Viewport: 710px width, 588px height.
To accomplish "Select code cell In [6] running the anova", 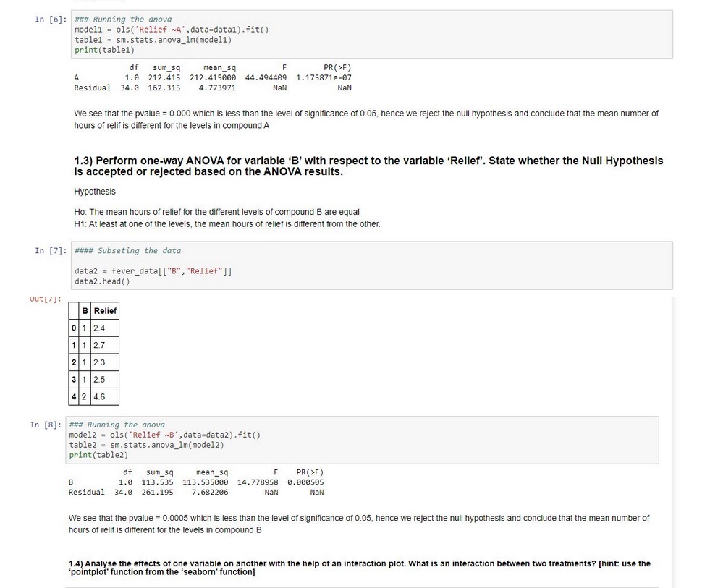I will (372, 35).
